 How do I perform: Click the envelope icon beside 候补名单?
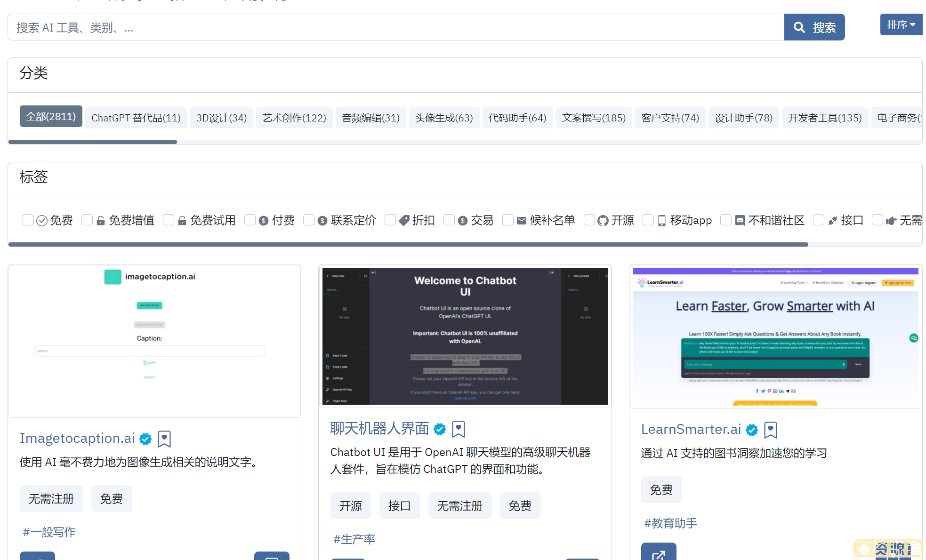(522, 221)
